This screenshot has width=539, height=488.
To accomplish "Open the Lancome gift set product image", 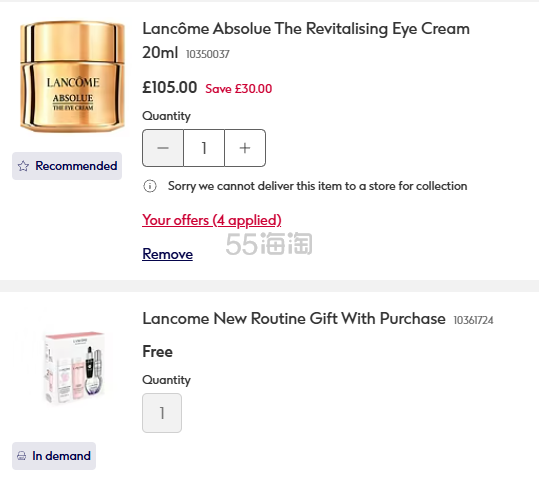I will (x=74, y=367).
